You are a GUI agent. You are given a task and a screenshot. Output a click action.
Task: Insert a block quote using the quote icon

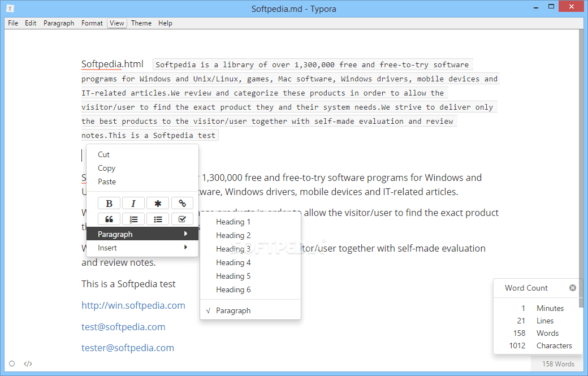(x=109, y=219)
